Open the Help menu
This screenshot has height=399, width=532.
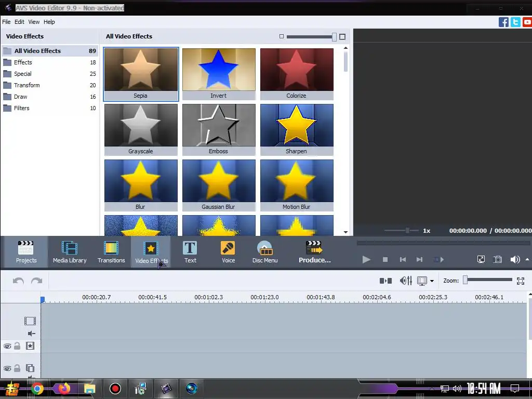(49, 22)
